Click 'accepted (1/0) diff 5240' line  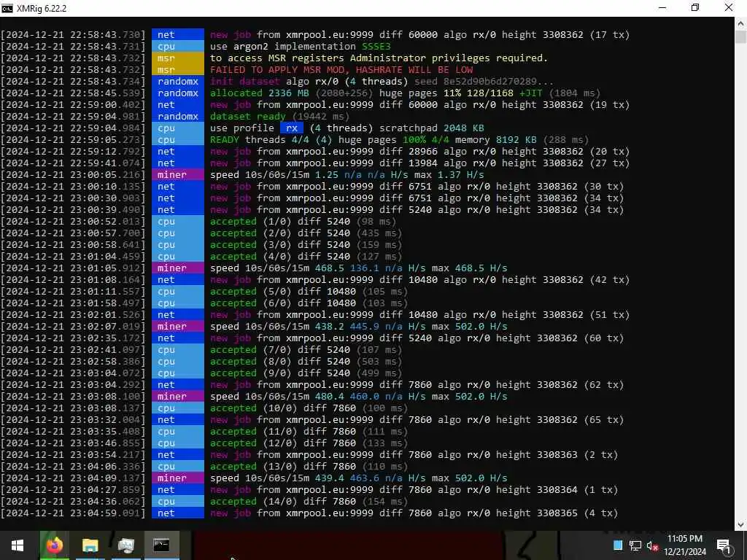(x=303, y=222)
